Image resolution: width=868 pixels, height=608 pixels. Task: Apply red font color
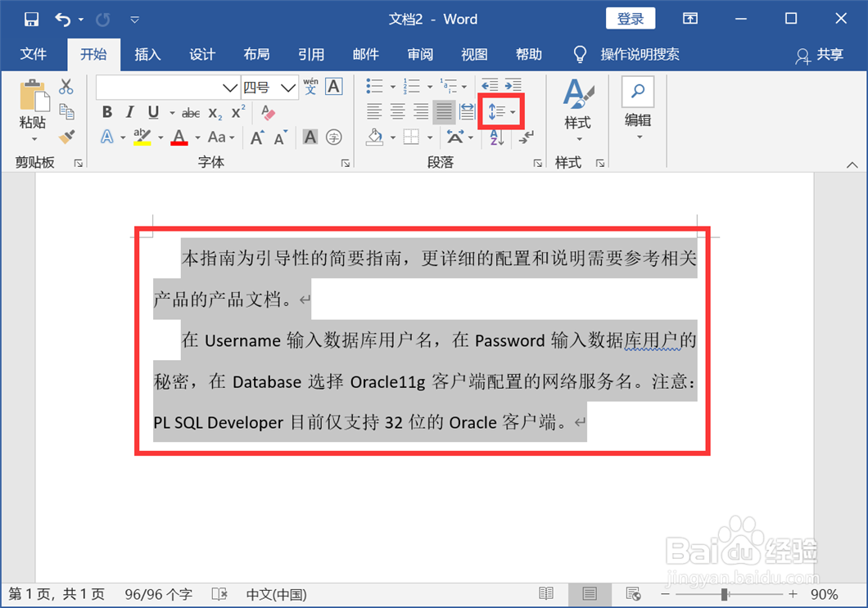point(179,137)
